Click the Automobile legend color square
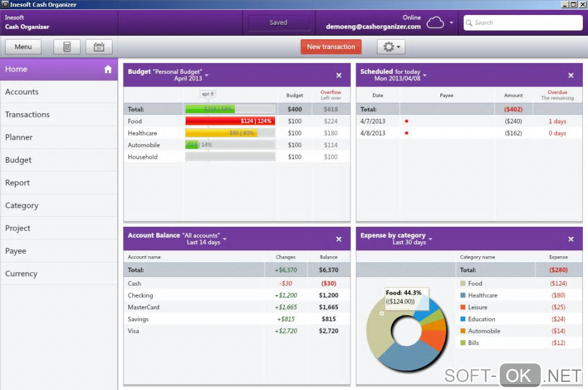Screen dimensions: 588x390 click(x=463, y=331)
